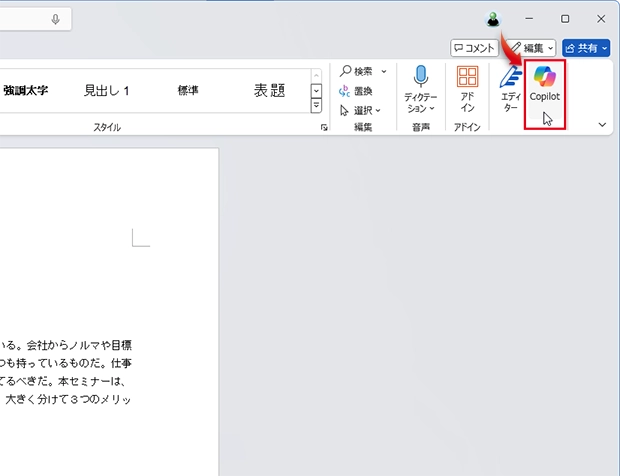Open the Add-ins (アドイン) gallery

point(467,90)
